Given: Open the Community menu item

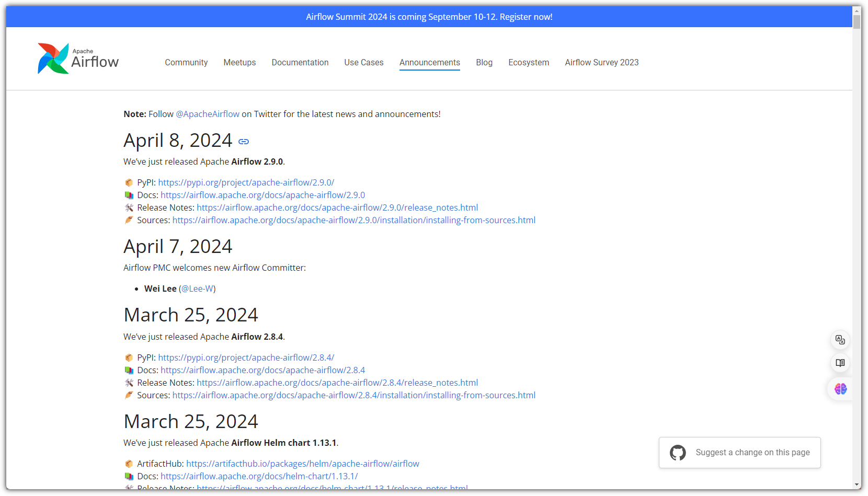Looking at the screenshot, I should pyautogui.click(x=186, y=62).
